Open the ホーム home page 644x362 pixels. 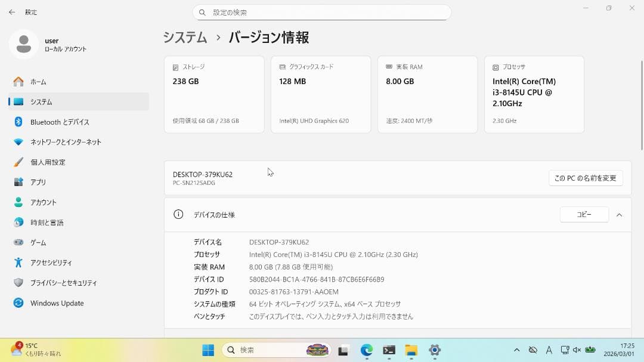(x=79, y=82)
